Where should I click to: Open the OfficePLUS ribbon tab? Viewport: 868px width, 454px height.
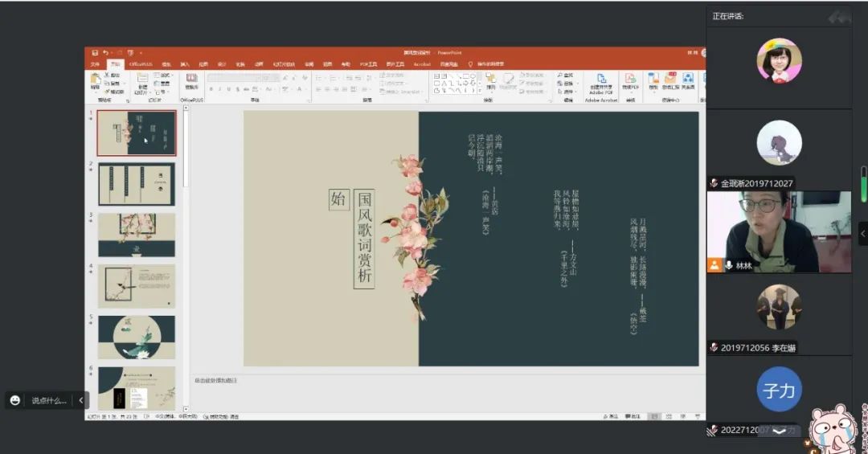tap(141, 63)
